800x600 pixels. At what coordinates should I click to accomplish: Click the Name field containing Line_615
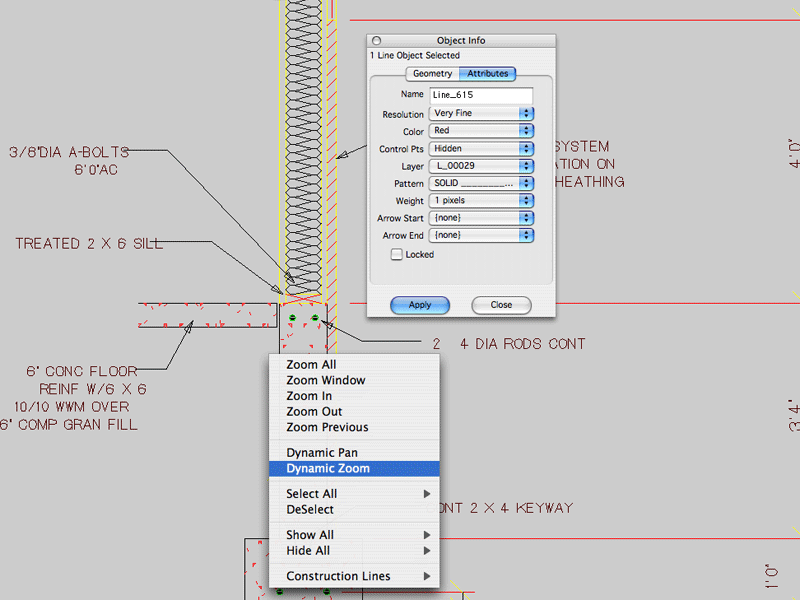pyautogui.click(x=480, y=95)
